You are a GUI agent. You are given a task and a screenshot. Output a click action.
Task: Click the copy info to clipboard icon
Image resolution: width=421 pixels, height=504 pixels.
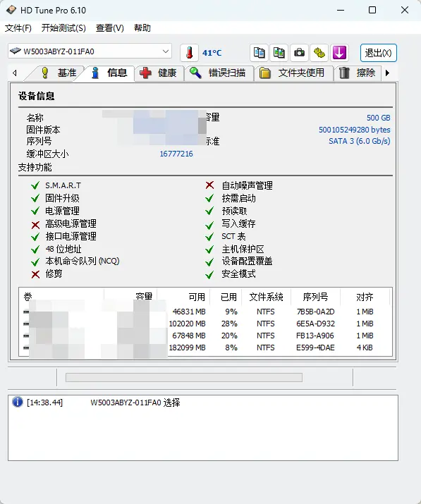(x=260, y=52)
